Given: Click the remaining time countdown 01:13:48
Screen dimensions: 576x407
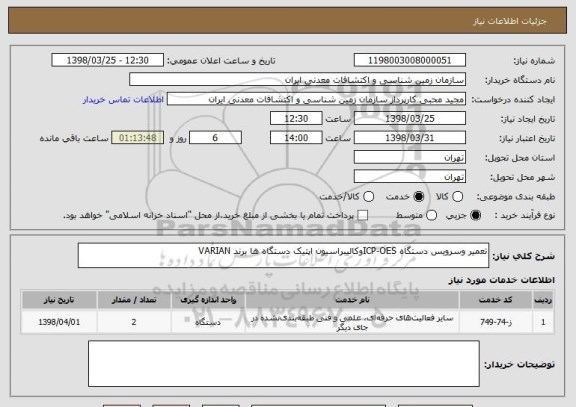Looking at the screenshot, I should click(138, 138).
